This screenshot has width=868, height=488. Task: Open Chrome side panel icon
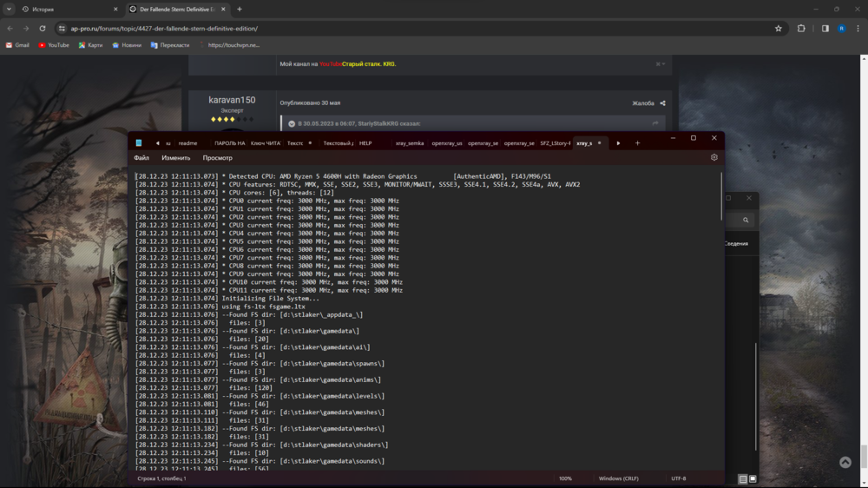coord(825,29)
